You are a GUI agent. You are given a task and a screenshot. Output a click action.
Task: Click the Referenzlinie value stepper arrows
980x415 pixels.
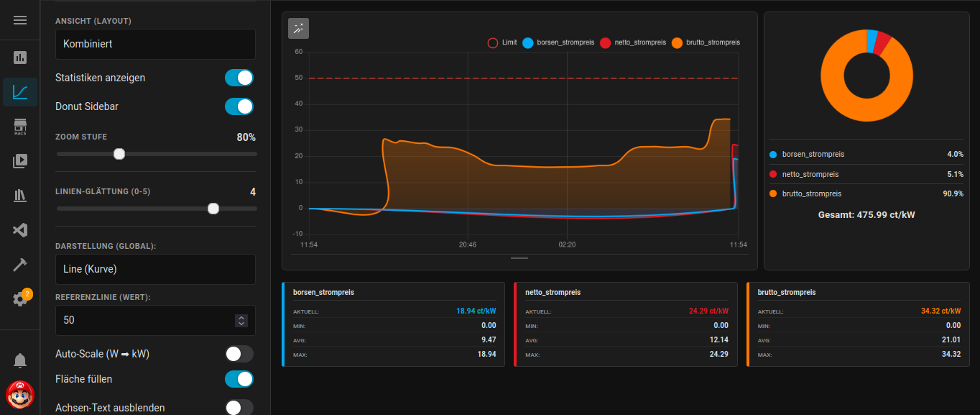tap(241, 321)
